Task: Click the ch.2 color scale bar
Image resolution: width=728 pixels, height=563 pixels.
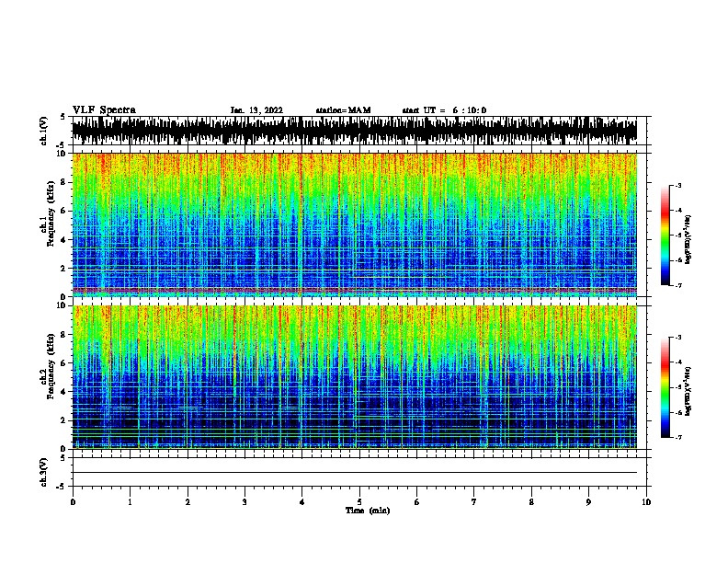Action: [665, 387]
